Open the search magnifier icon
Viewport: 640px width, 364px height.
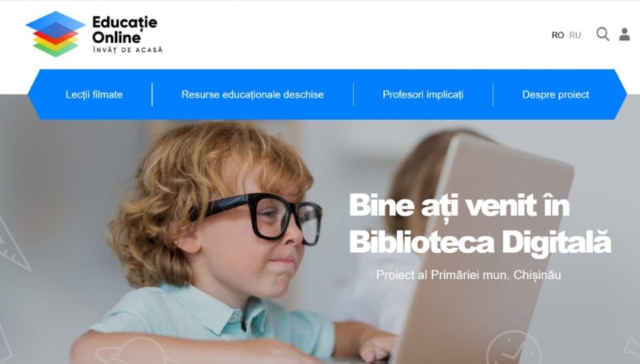(603, 34)
